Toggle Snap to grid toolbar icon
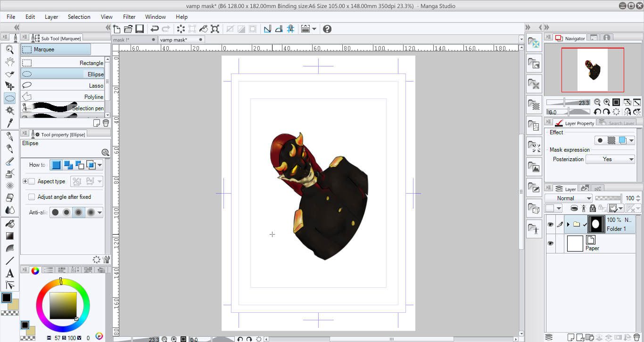 click(290, 29)
